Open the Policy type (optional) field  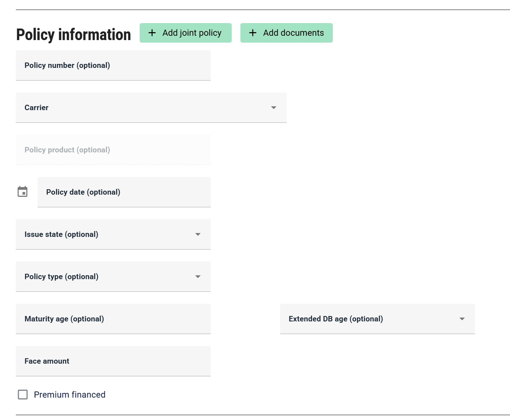[113, 277]
